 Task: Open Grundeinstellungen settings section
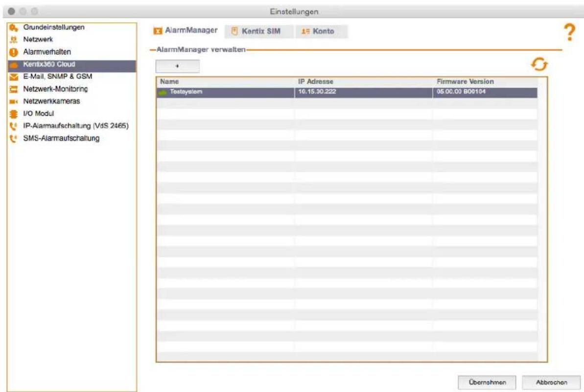coord(54,27)
